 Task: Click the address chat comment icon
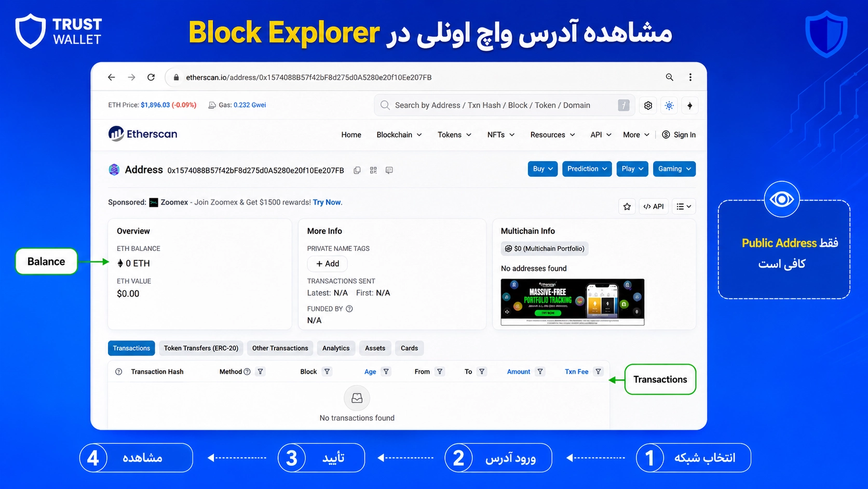(389, 170)
